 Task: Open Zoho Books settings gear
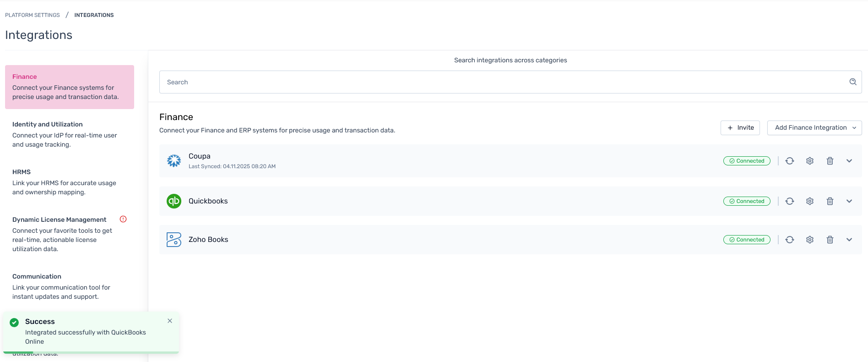pyautogui.click(x=810, y=240)
